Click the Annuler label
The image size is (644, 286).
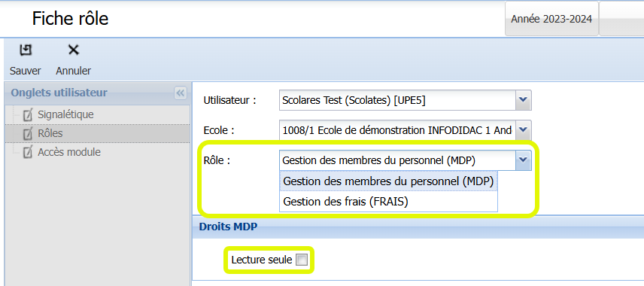[x=74, y=71]
